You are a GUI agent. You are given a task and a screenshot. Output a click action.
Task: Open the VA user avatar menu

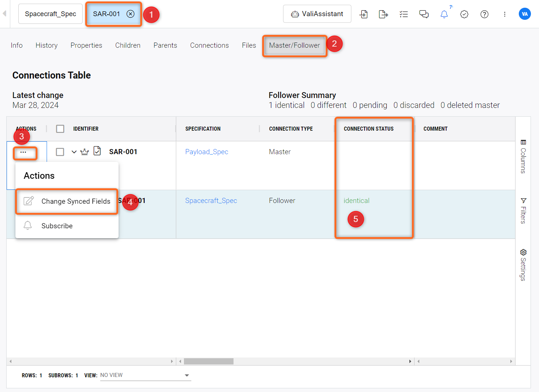[x=525, y=14]
